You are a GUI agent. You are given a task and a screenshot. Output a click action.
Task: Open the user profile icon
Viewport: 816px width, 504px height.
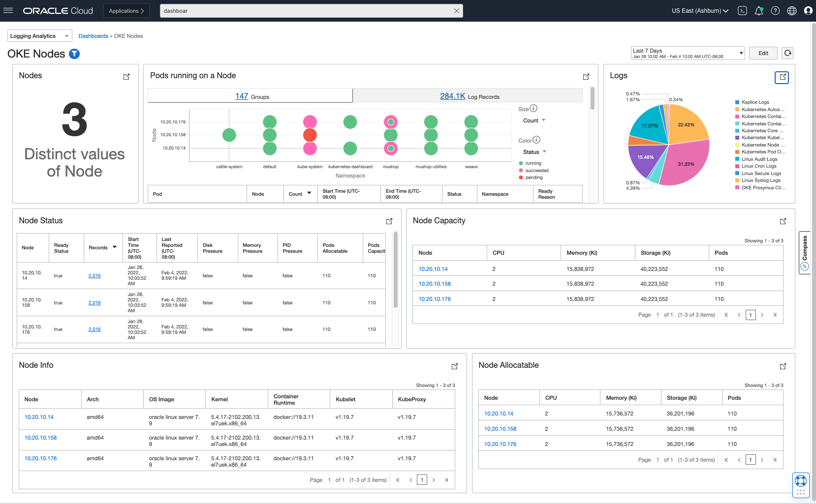click(x=808, y=11)
